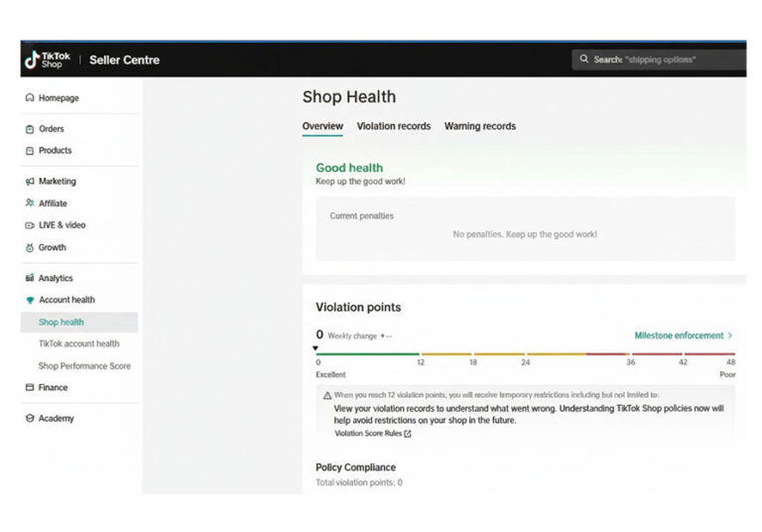Click the Affiliate people icon
The width and height of the screenshot is (762, 532).
[x=30, y=203]
